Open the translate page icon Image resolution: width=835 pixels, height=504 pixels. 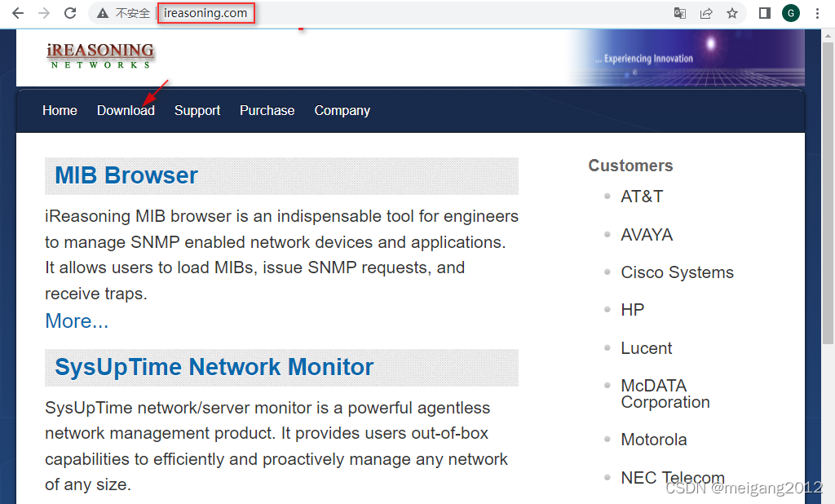680,13
